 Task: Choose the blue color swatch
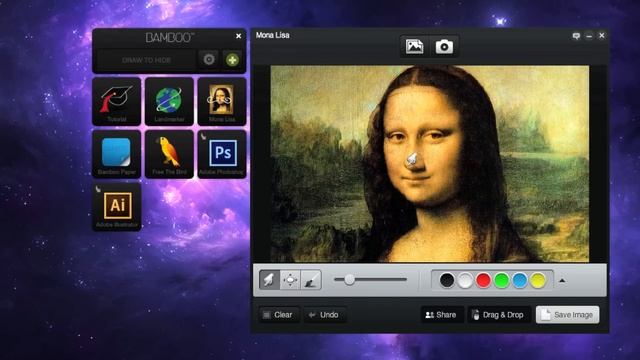(x=520, y=280)
